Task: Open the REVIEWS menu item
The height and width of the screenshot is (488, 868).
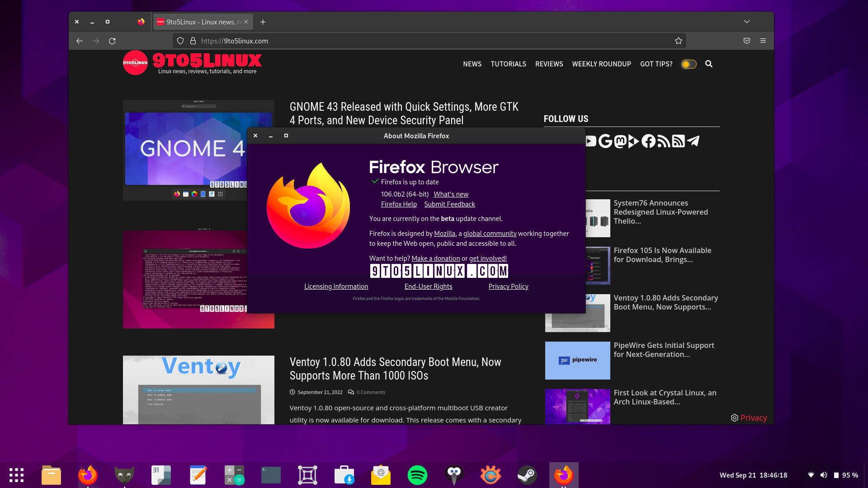Action: [549, 64]
